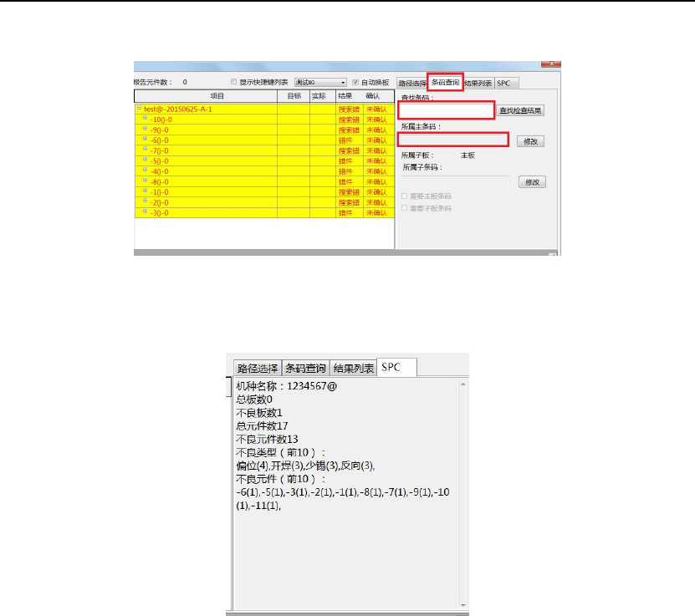Expand the -7()-0 tree row
This screenshot has height=616, width=695.
tap(145, 150)
